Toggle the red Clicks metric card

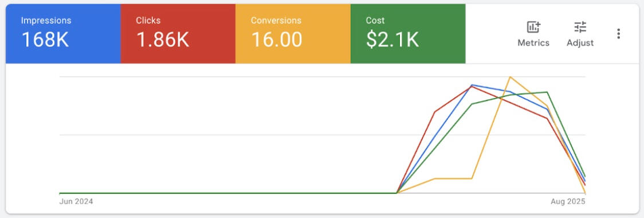(178, 34)
